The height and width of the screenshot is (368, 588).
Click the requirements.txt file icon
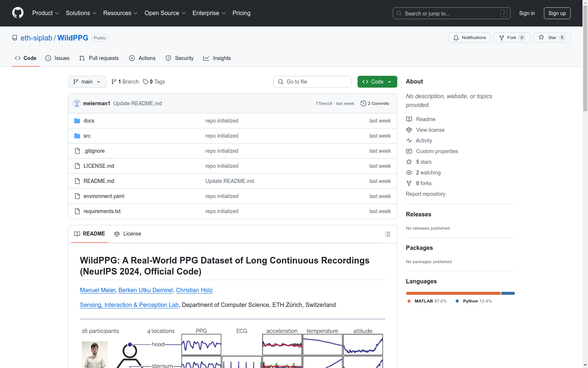tap(77, 211)
